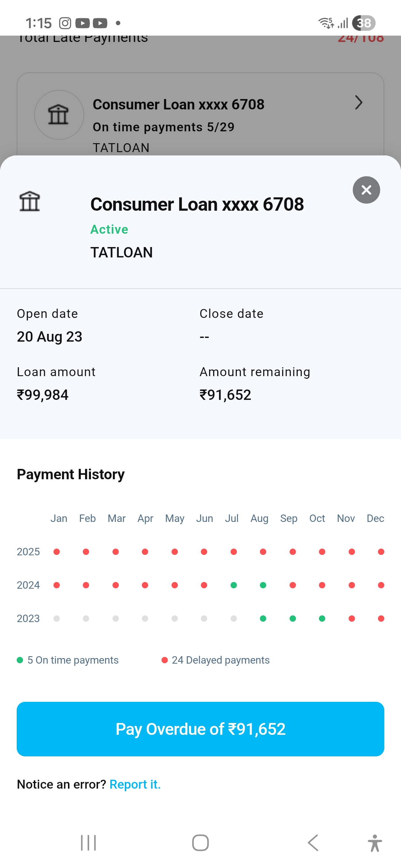This screenshot has width=401, height=868.
Task: Tap Android recent apps navigation icon
Action: [x=88, y=843]
